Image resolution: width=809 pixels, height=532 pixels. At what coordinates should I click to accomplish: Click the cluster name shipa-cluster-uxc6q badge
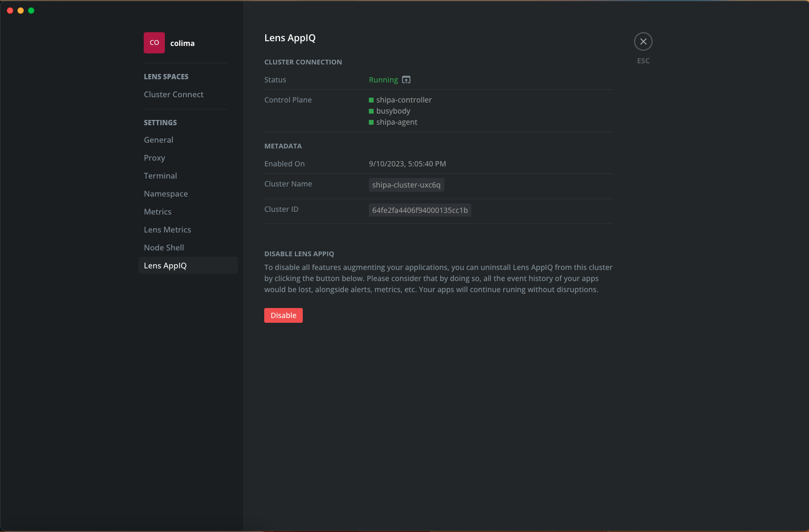(406, 185)
